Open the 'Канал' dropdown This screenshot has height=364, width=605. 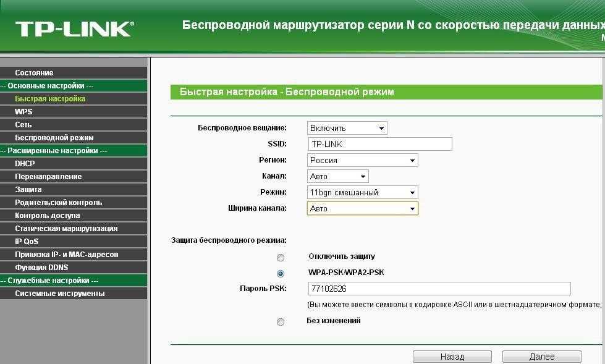[337, 176]
